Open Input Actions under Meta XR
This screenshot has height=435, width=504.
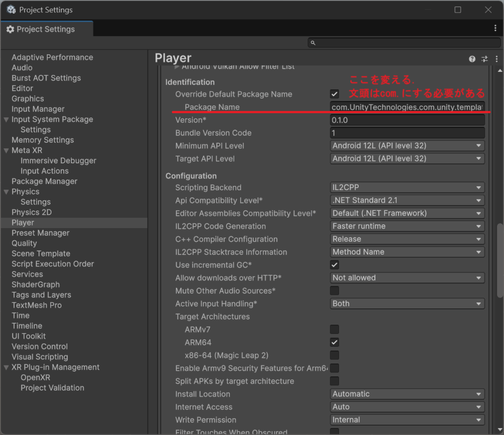[x=44, y=171]
